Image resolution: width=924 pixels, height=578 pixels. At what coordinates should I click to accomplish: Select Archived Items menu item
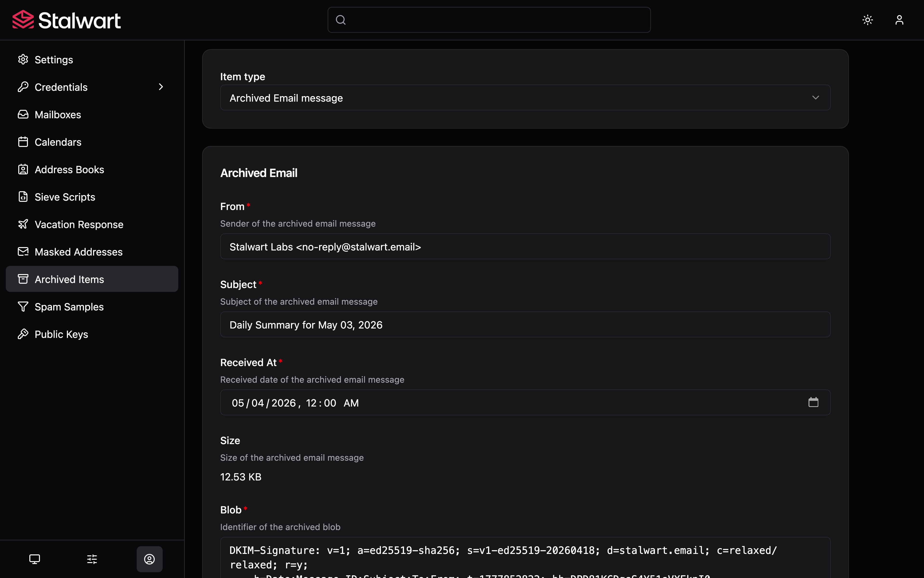click(x=92, y=279)
